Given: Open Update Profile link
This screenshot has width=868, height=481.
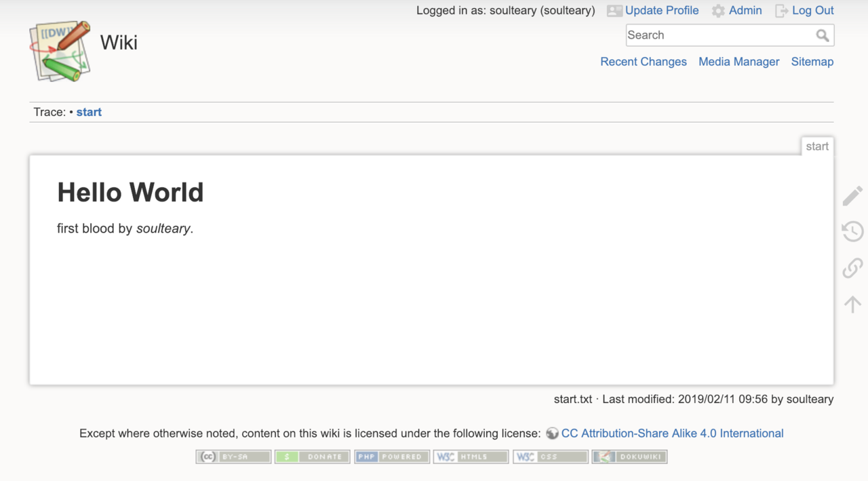Looking at the screenshot, I should pos(661,10).
